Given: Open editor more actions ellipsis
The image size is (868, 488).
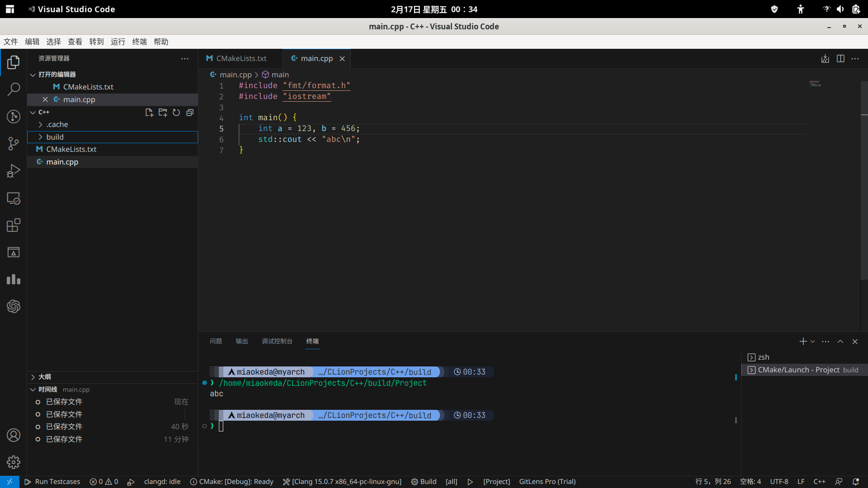Looking at the screenshot, I should point(855,59).
